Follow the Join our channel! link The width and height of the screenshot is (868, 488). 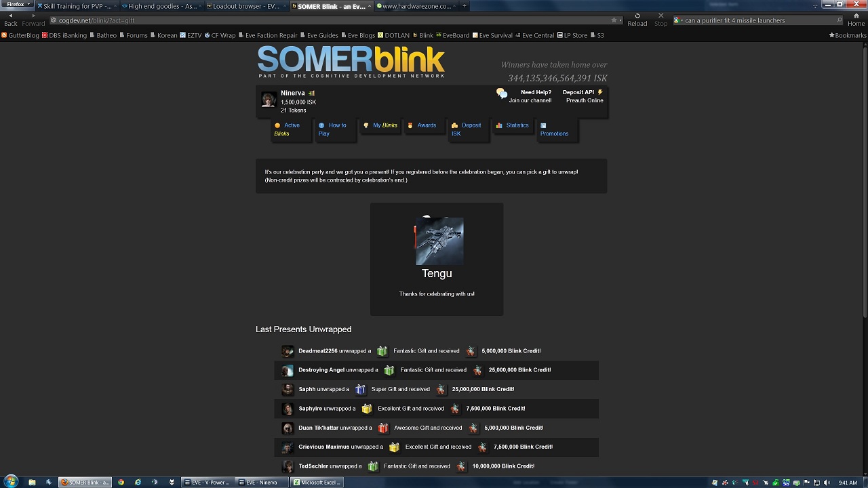click(x=530, y=100)
